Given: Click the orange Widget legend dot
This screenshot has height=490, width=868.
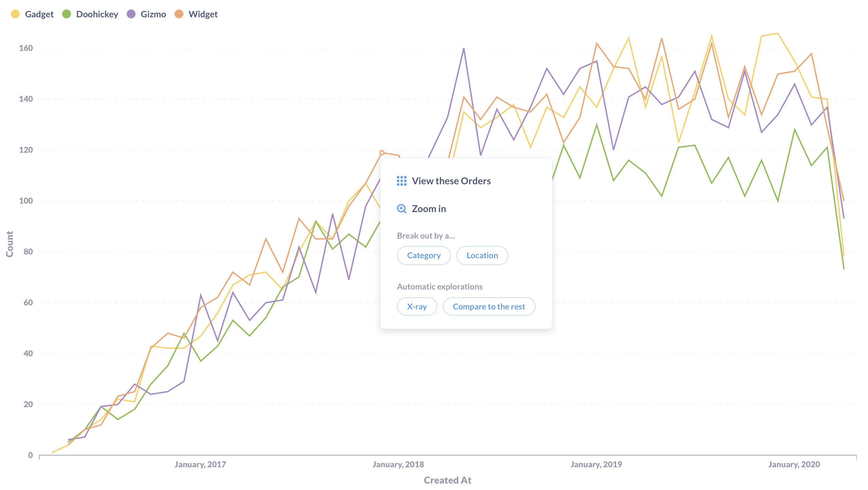Looking at the screenshot, I should click(x=179, y=14).
